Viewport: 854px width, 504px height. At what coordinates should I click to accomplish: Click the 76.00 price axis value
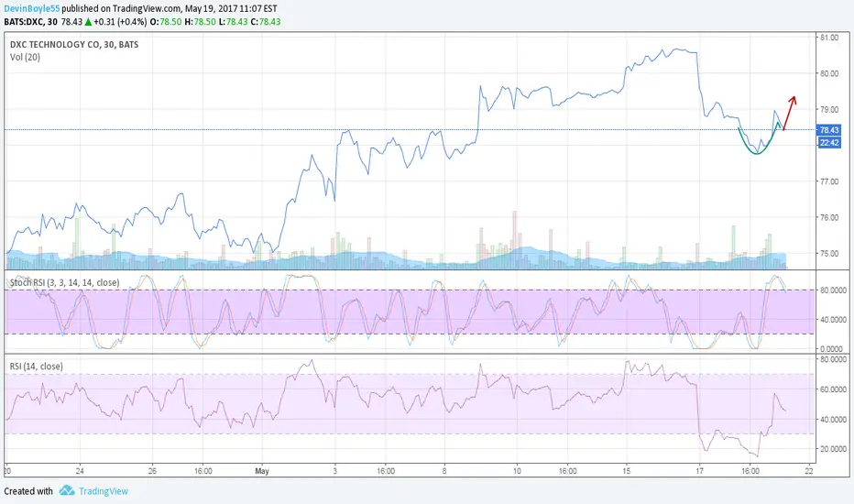click(829, 217)
